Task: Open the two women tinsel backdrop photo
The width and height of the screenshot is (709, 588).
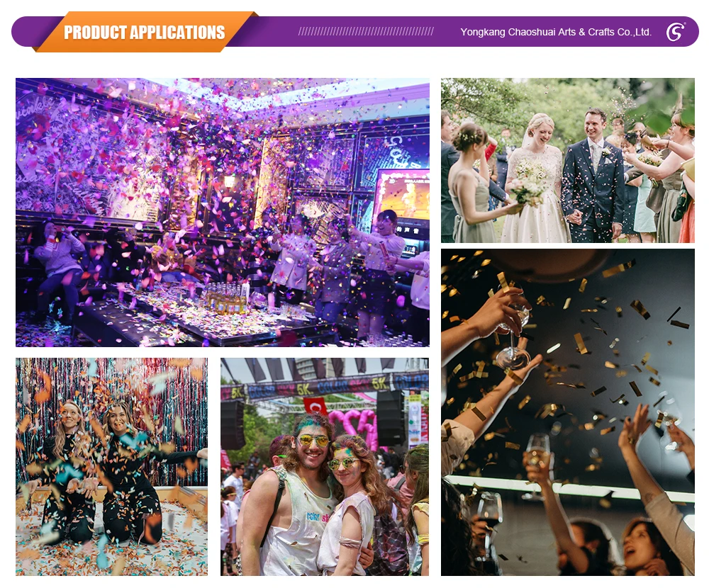Action: click(x=112, y=467)
